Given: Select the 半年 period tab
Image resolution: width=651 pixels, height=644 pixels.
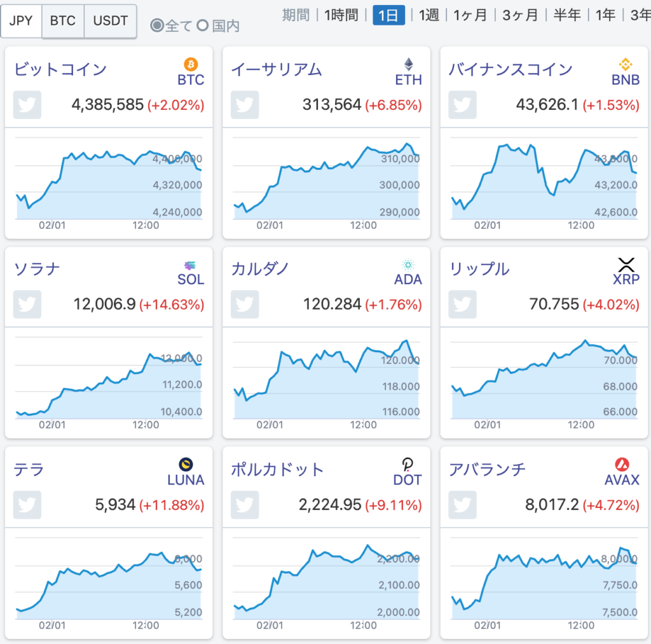Looking at the screenshot, I should 566,15.
